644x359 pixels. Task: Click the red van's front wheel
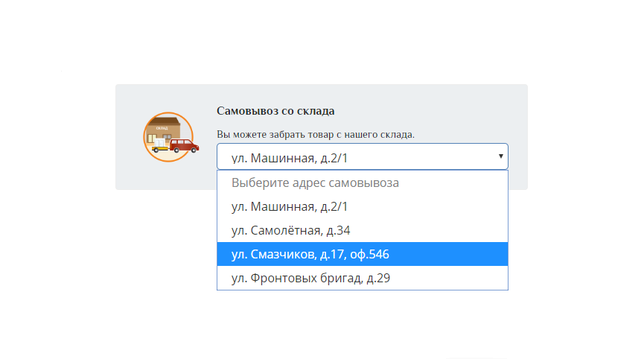[194, 150]
